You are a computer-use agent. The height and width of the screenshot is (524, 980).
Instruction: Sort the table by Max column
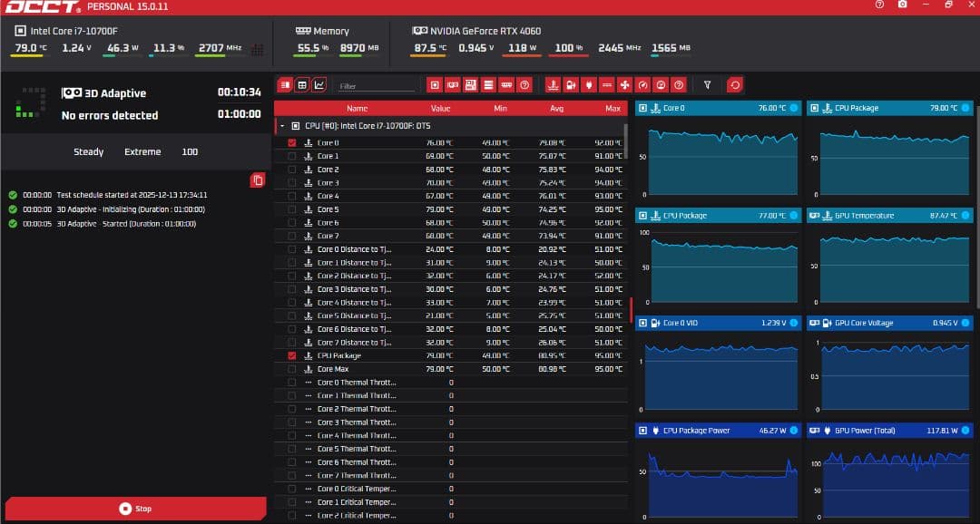pos(612,109)
